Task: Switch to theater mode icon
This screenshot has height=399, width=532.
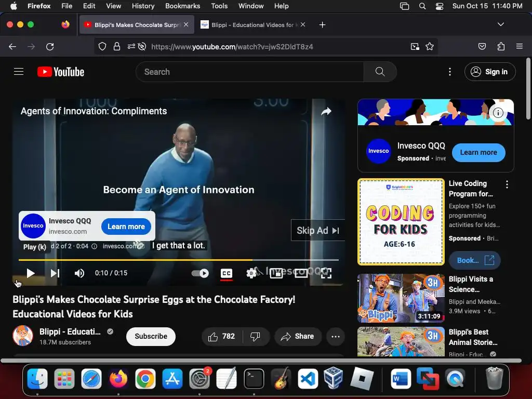Action: coord(301,273)
